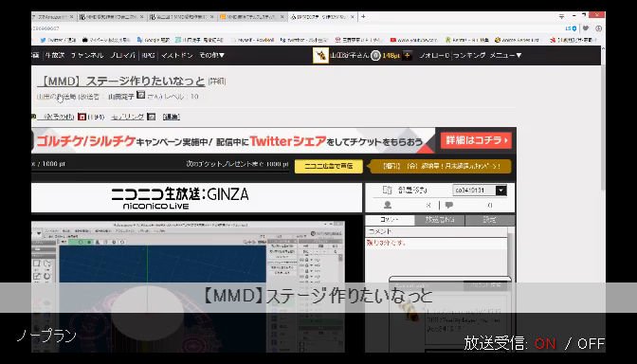
Task: Open the [詳細] link beside the title
Action: 217,82
